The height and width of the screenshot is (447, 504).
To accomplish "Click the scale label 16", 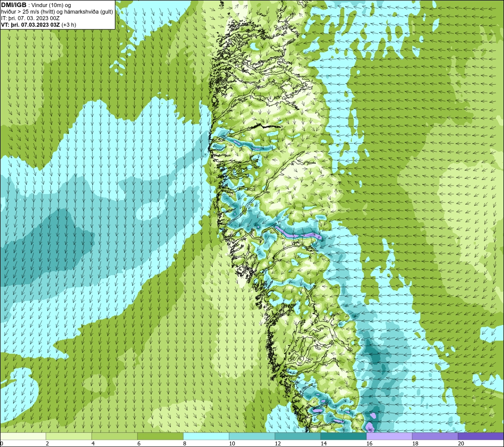I will coord(369,443).
